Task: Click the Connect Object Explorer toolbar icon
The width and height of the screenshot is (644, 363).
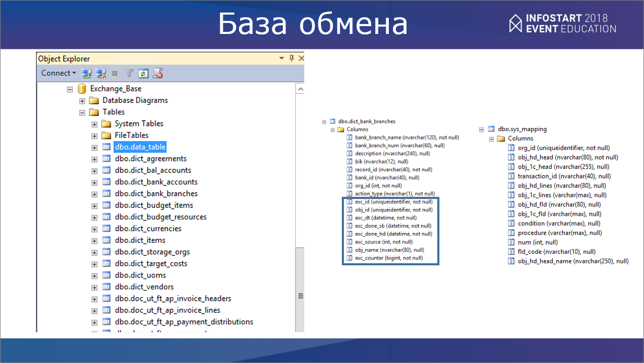Action: (x=87, y=73)
